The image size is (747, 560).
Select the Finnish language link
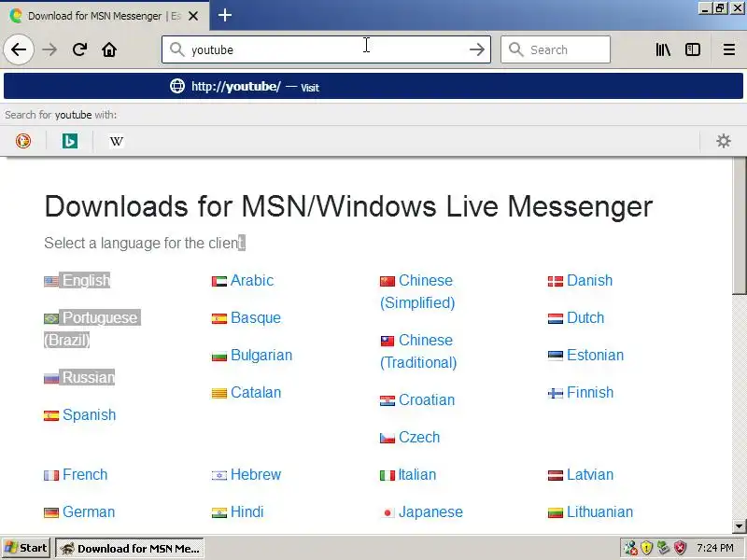click(x=590, y=392)
